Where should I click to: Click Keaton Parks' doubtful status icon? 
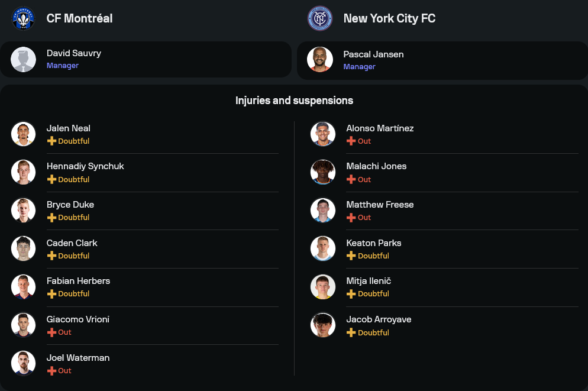(351, 256)
